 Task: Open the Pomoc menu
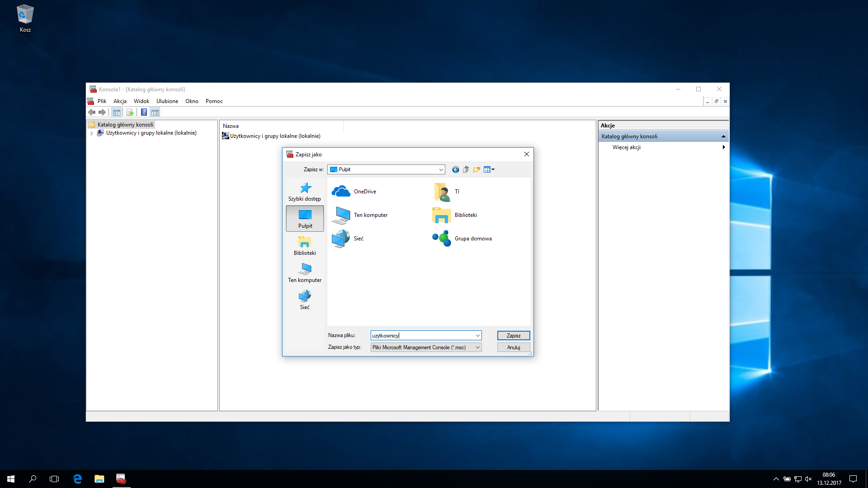[214, 101]
